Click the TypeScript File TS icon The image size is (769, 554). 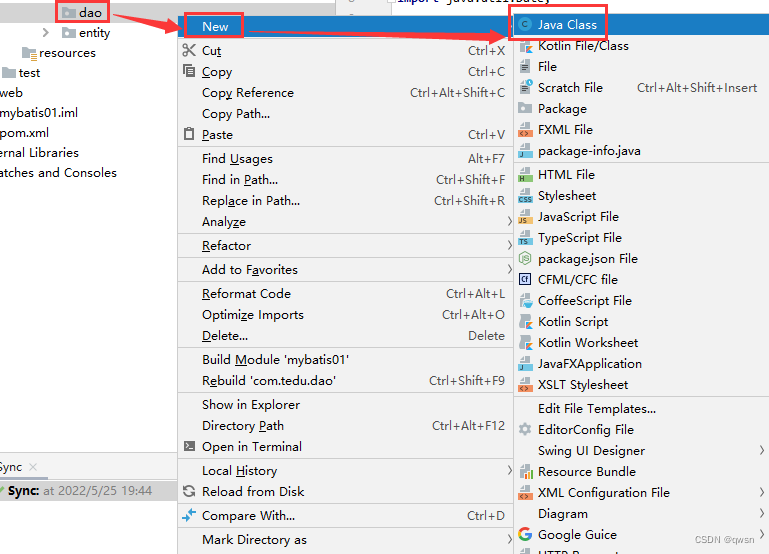[525, 238]
